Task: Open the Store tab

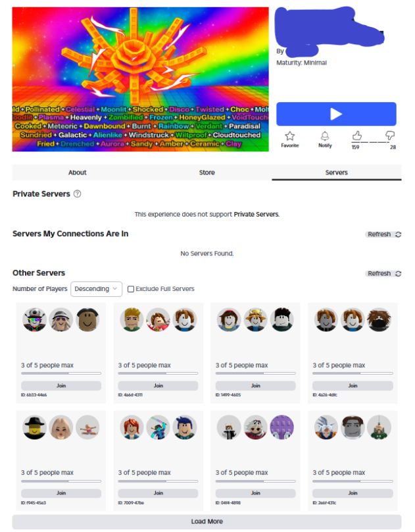Action: pos(207,173)
